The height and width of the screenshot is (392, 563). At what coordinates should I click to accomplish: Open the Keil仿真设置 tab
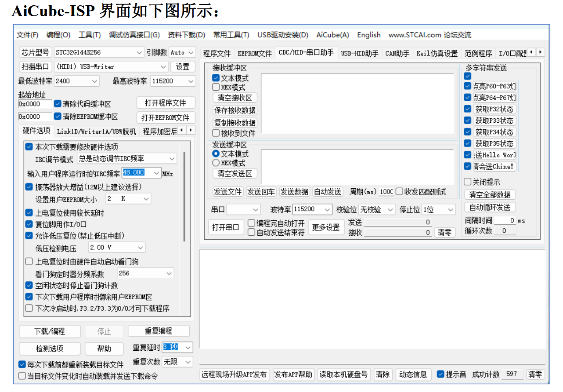coord(437,53)
